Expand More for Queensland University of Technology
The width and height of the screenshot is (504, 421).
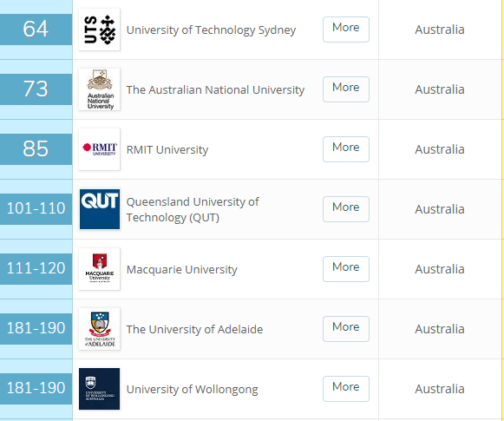point(346,209)
